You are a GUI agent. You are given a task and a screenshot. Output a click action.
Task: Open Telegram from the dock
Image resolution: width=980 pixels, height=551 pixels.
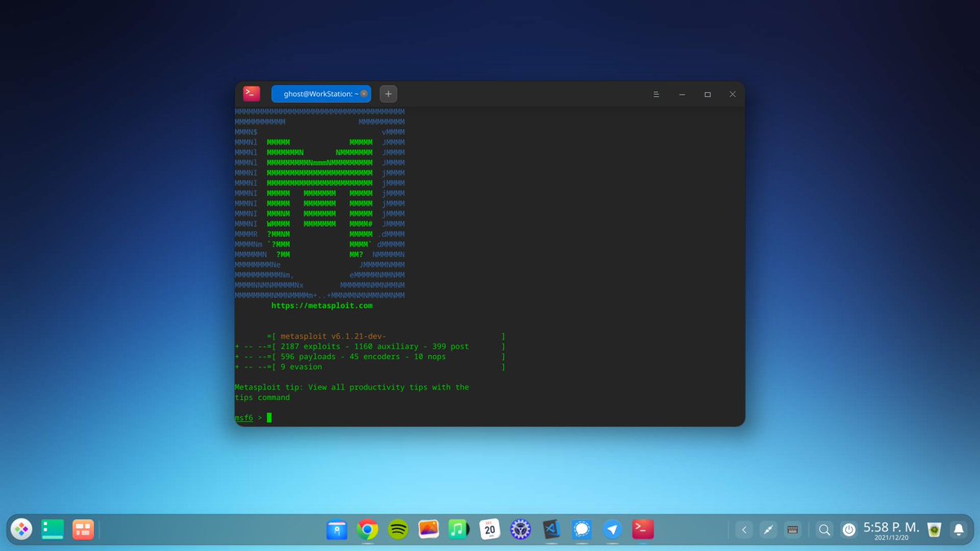612,529
